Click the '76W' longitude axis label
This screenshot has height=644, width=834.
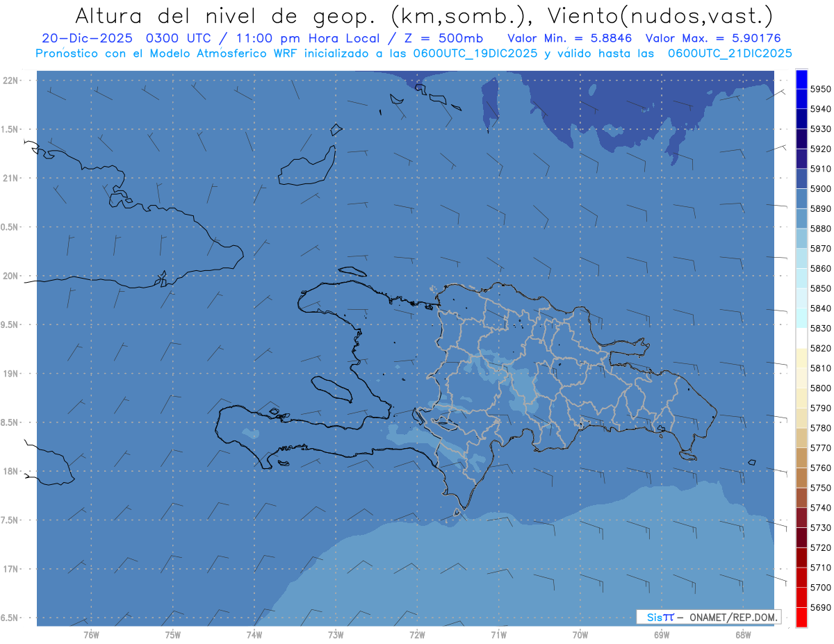[91, 635]
